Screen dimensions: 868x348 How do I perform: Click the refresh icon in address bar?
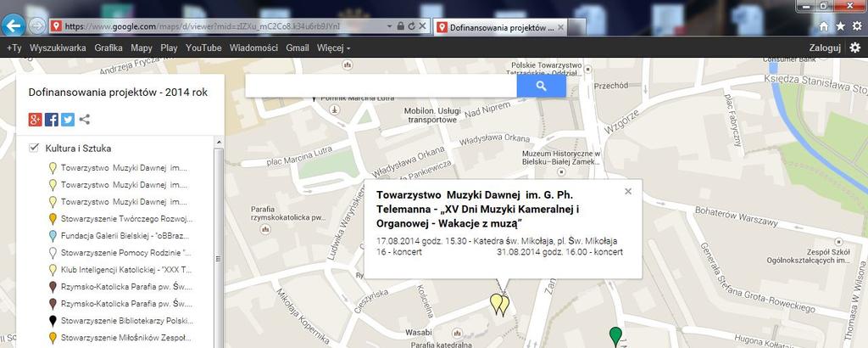click(411, 26)
